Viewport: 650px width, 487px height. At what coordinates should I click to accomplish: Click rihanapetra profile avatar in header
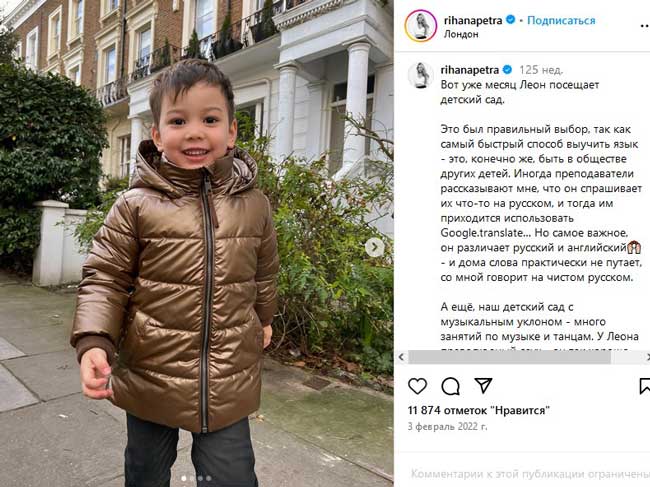(421, 26)
